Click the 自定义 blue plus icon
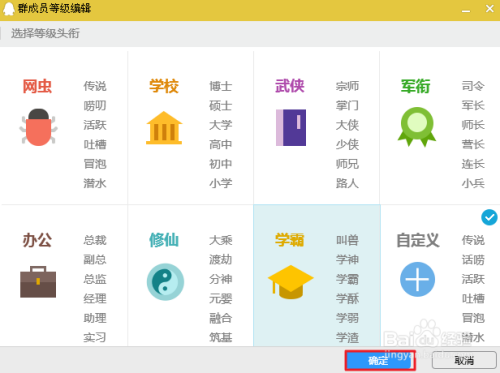Image resolution: width=500 pixels, height=373 pixels. coord(417,279)
